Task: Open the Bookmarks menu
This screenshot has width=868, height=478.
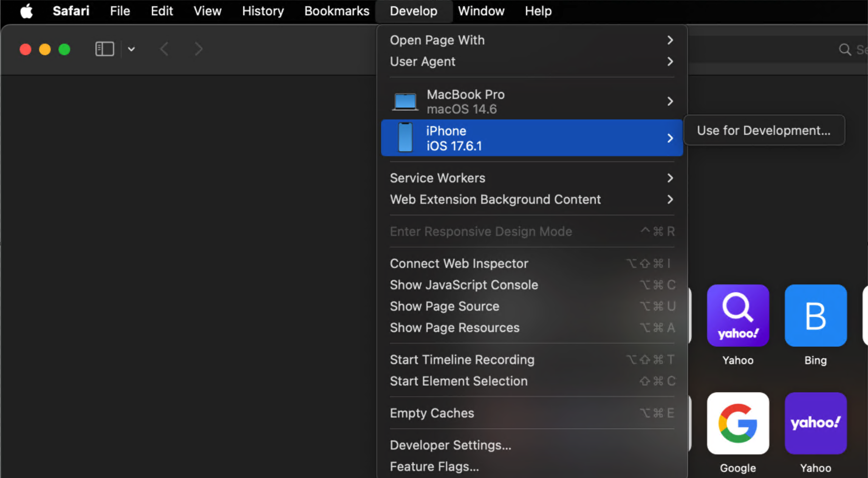Action: coord(337,11)
